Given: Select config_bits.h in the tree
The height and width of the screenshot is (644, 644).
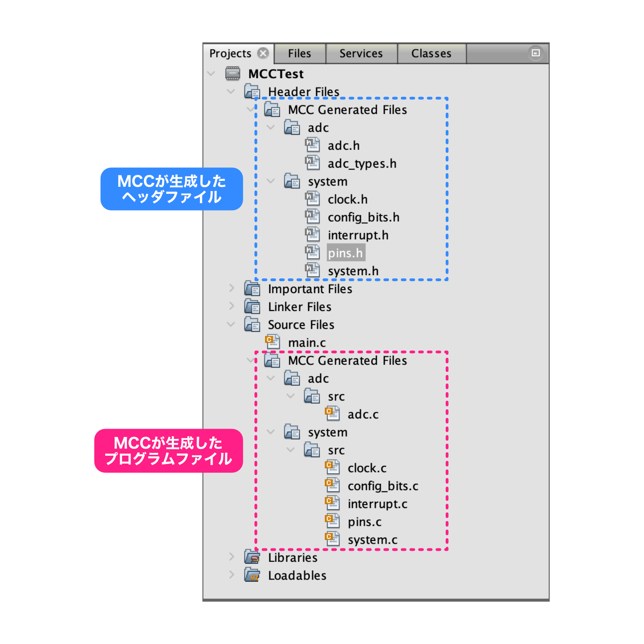Looking at the screenshot, I should pyautogui.click(x=364, y=217).
